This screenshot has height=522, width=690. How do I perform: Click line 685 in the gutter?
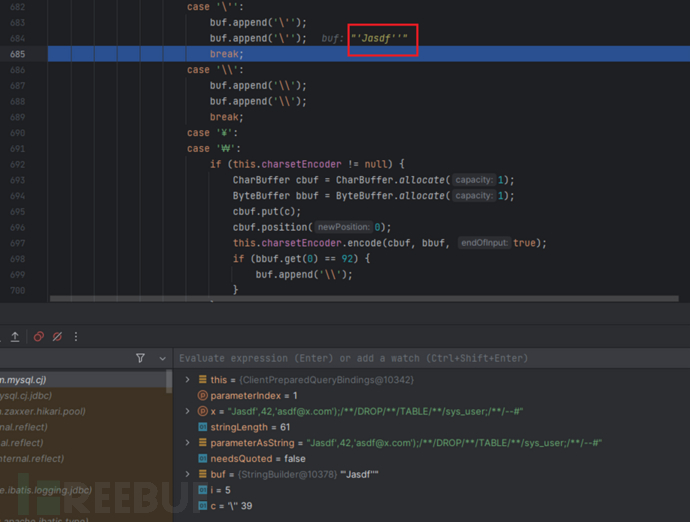click(20, 53)
